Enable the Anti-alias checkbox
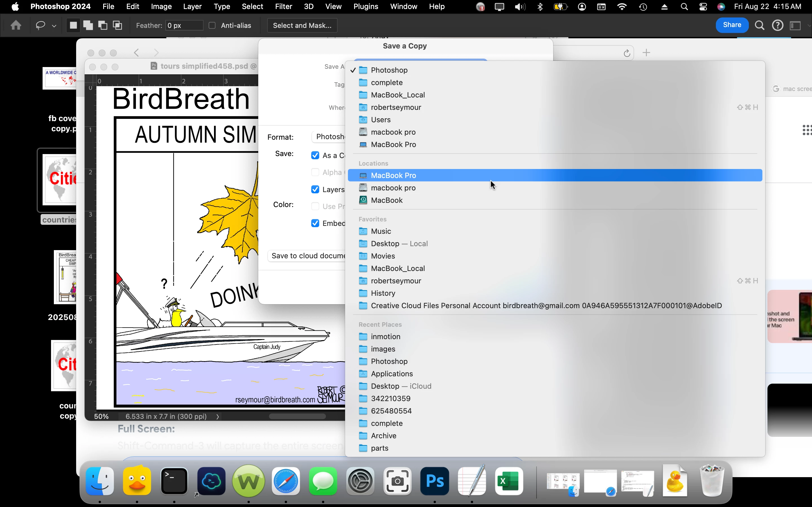812x507 pixels. [x=212, y=25]
